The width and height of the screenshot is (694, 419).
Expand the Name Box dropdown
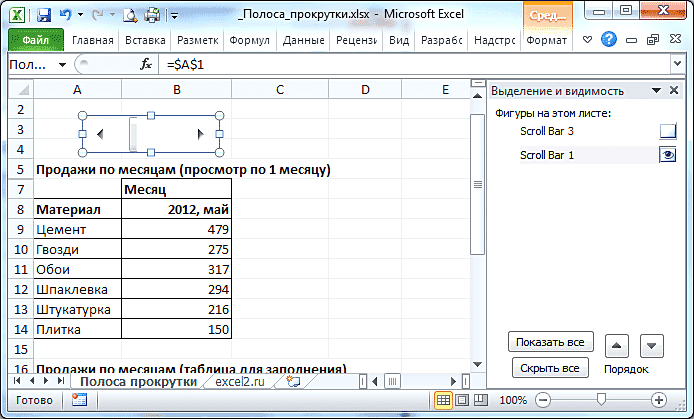pyautogui.click(x=63, y=64)
